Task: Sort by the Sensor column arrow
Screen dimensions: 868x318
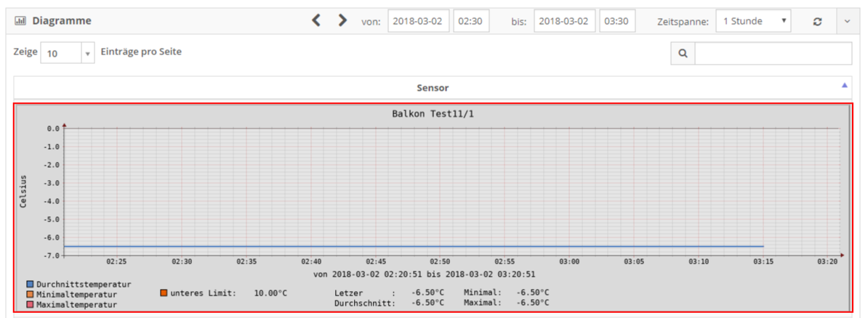Action: pyautogui.click(x=844, y=85)
